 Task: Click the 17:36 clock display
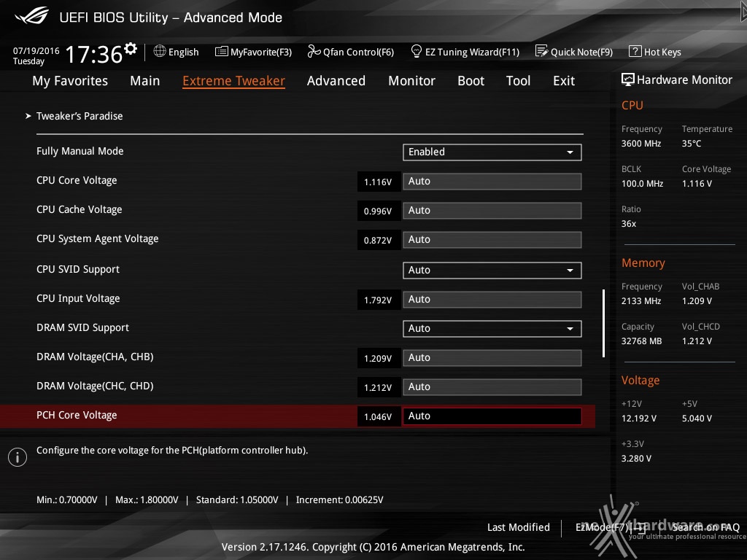(94, 54)
